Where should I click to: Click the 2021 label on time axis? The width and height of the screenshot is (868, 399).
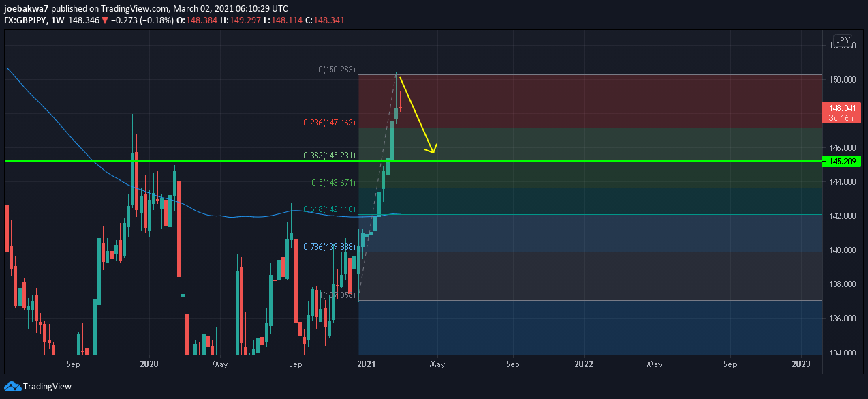[367, 364]
